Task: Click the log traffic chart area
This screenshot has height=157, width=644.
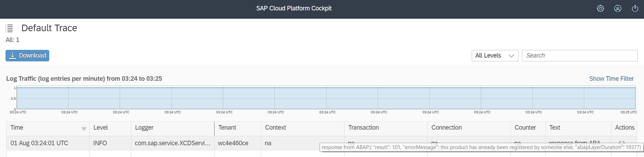Action: point(326,98)
